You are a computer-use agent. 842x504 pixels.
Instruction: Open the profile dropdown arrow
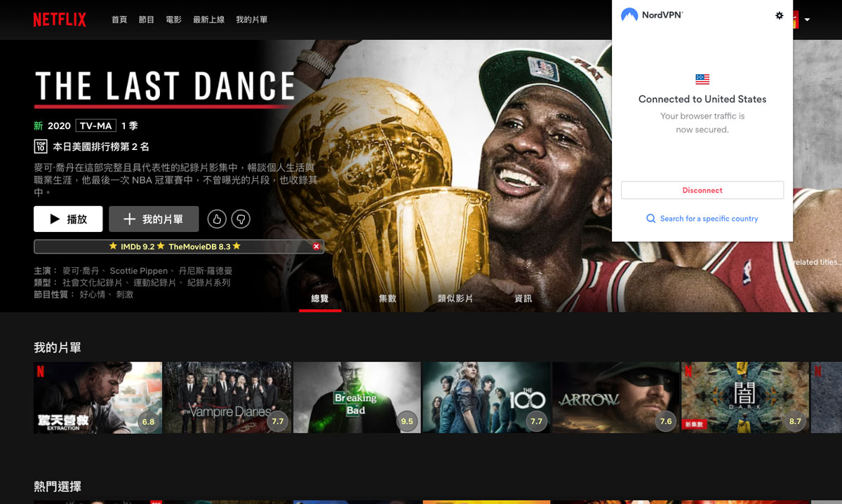pyautogui.click(x=807, y=20)
